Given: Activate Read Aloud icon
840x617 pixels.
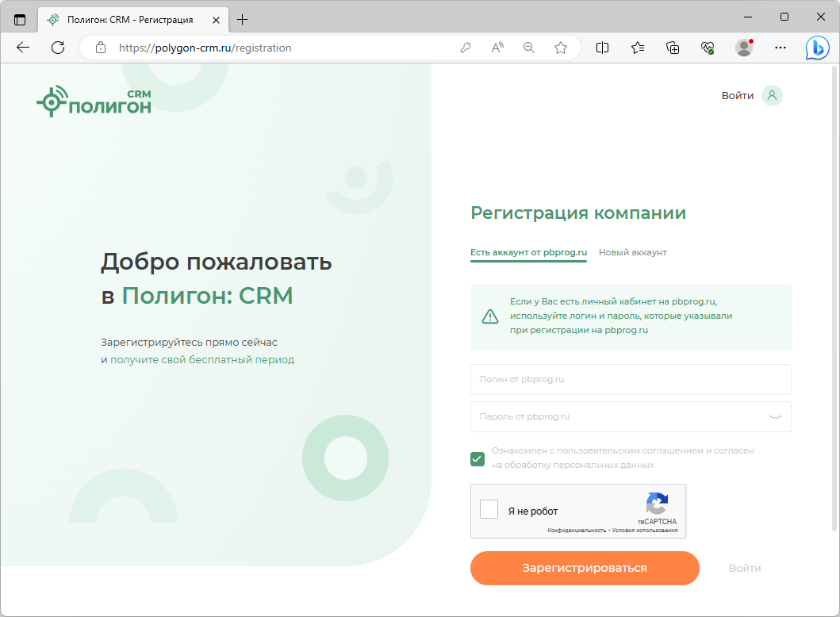Looking at the screenshot, I should (497, 48).
